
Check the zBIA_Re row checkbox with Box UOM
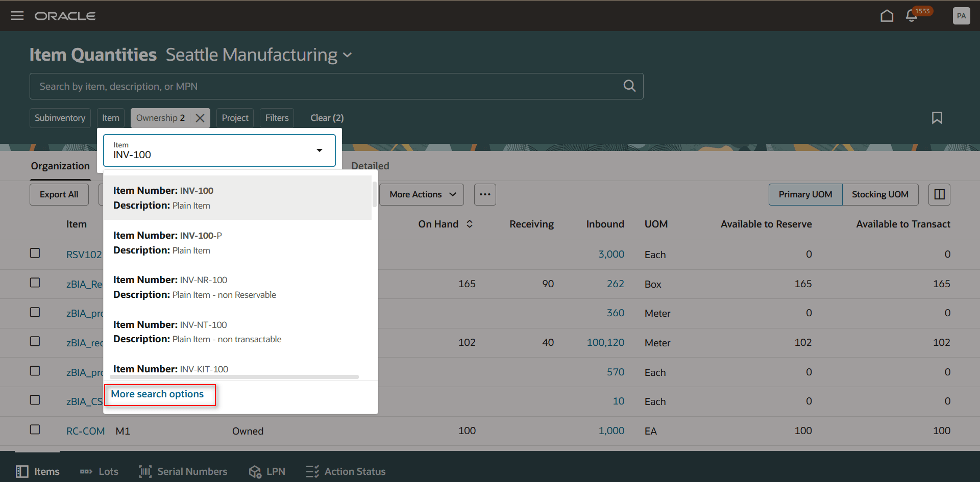coord(35,283)
